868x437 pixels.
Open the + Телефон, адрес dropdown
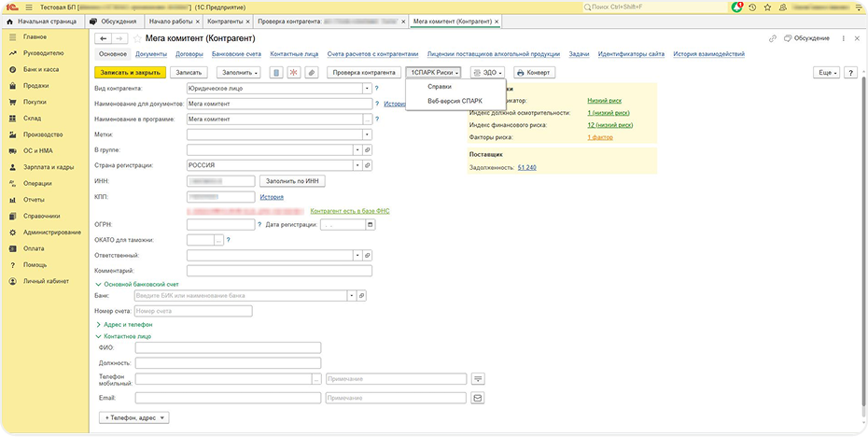[134, 417]
